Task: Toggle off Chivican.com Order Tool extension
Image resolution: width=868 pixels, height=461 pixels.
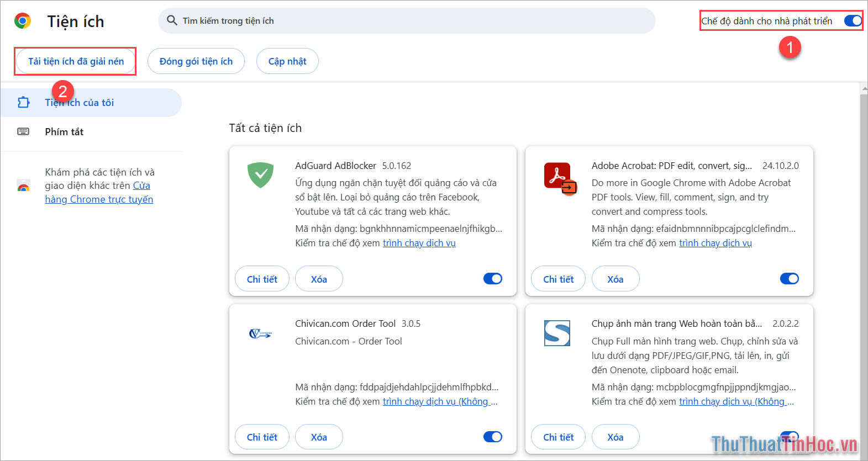Action: coord(492,437)
